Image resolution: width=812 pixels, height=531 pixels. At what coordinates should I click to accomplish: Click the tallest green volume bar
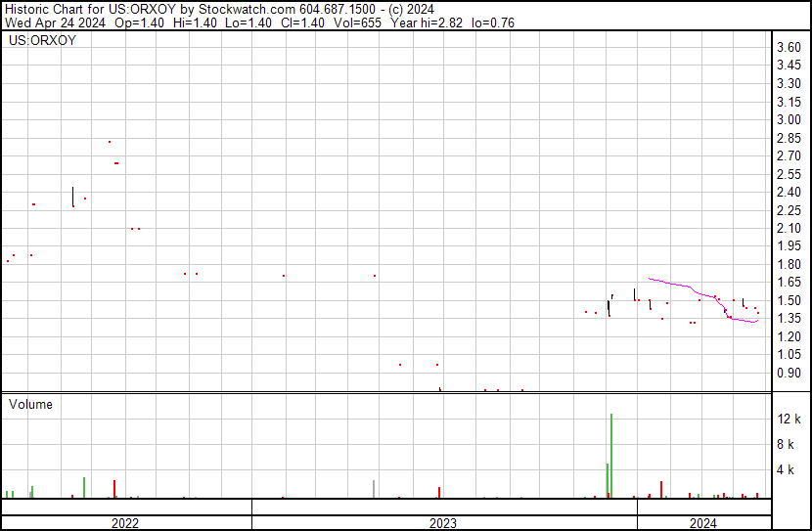[x=611, y=456]
